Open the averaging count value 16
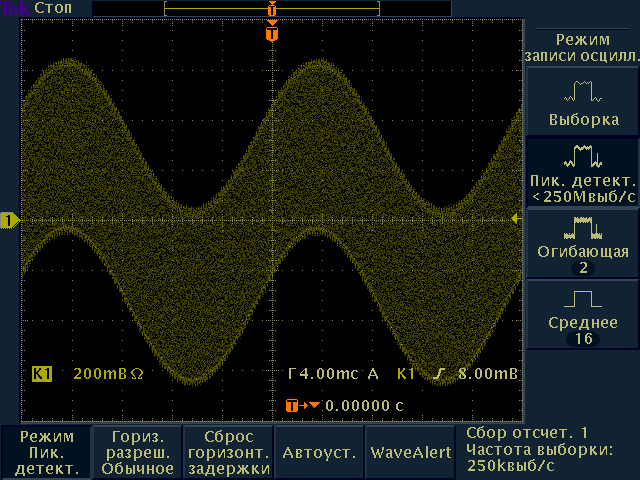 pos(583,340)
